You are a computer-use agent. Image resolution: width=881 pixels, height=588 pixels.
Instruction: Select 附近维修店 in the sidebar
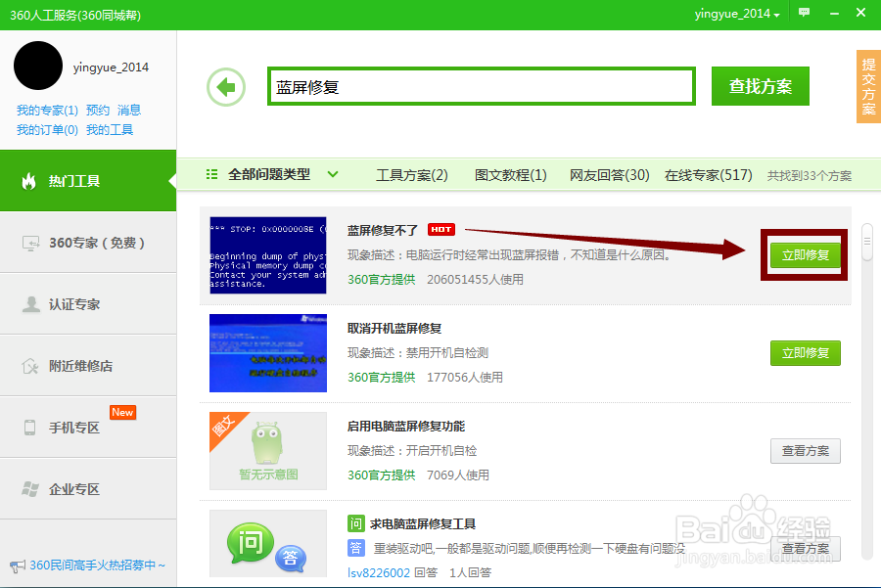pyautogui.click(x=88, y=366)
